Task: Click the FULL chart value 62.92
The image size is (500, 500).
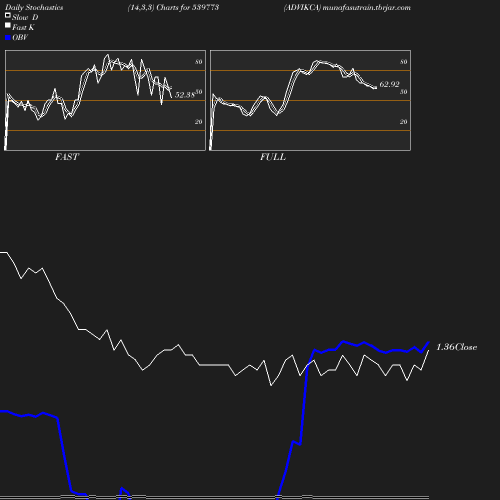Action: coord(389,84)
